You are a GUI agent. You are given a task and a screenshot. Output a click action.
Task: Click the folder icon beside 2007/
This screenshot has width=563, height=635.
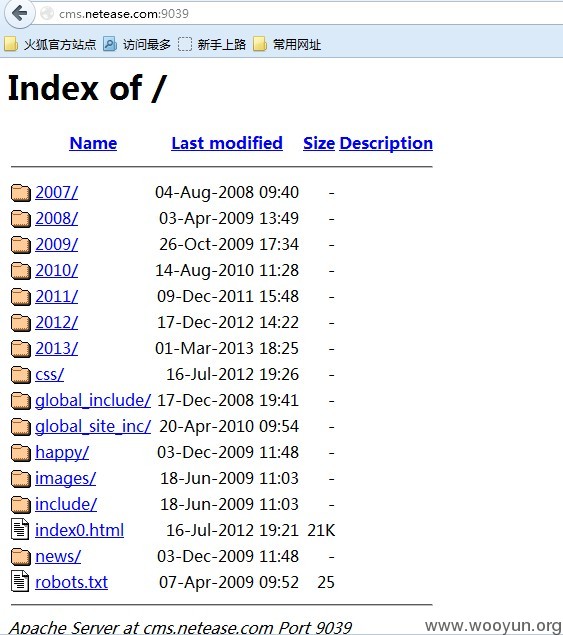click(21, 192)
